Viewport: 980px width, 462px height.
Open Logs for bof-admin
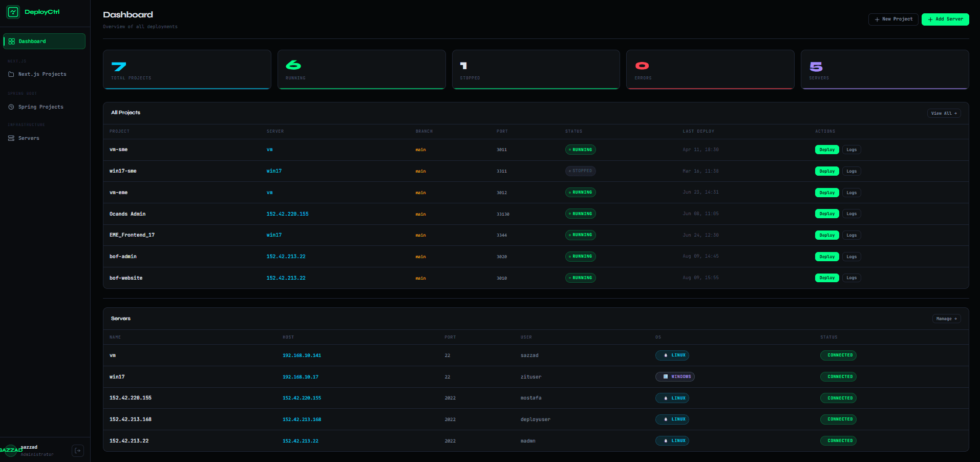[x=851, y=257]
